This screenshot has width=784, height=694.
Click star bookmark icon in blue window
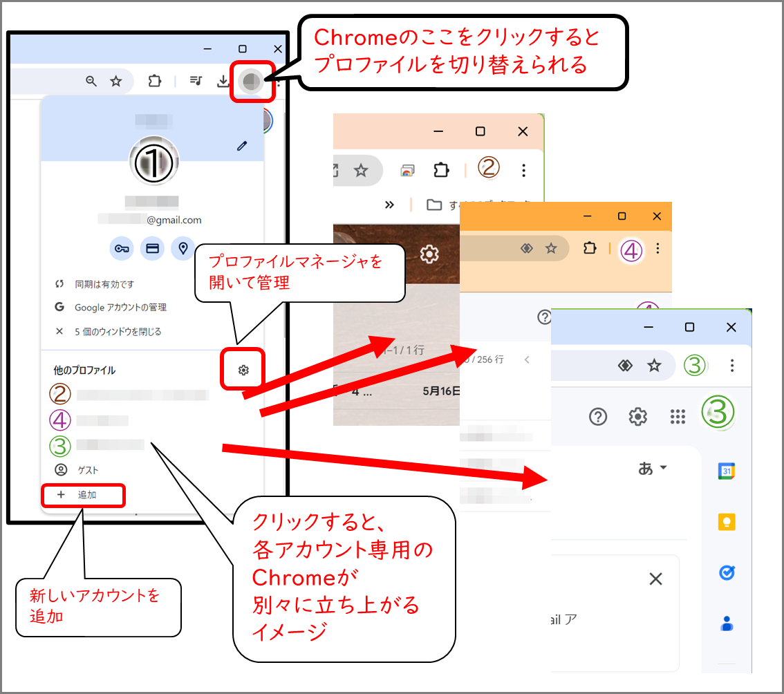point(654,366)
